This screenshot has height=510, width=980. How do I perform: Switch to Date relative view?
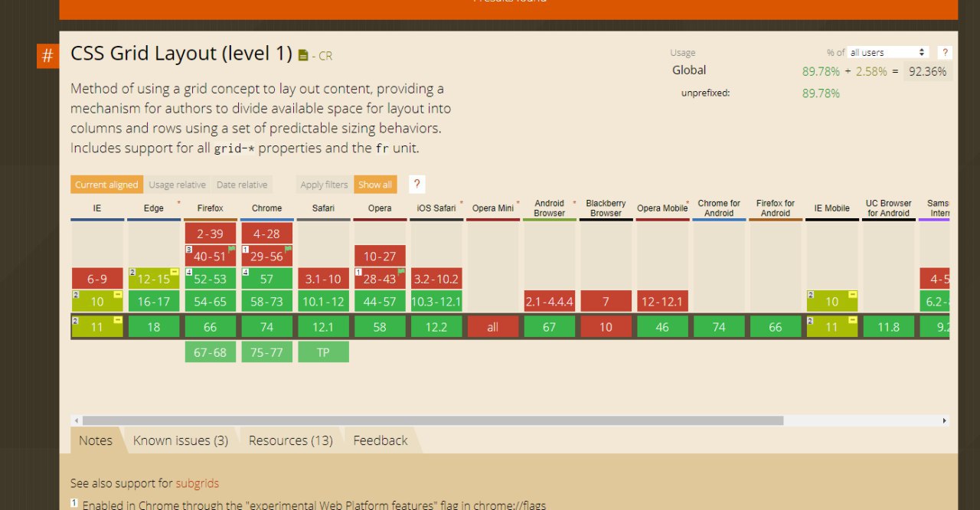pyautogui.click(x=242, y=185)
